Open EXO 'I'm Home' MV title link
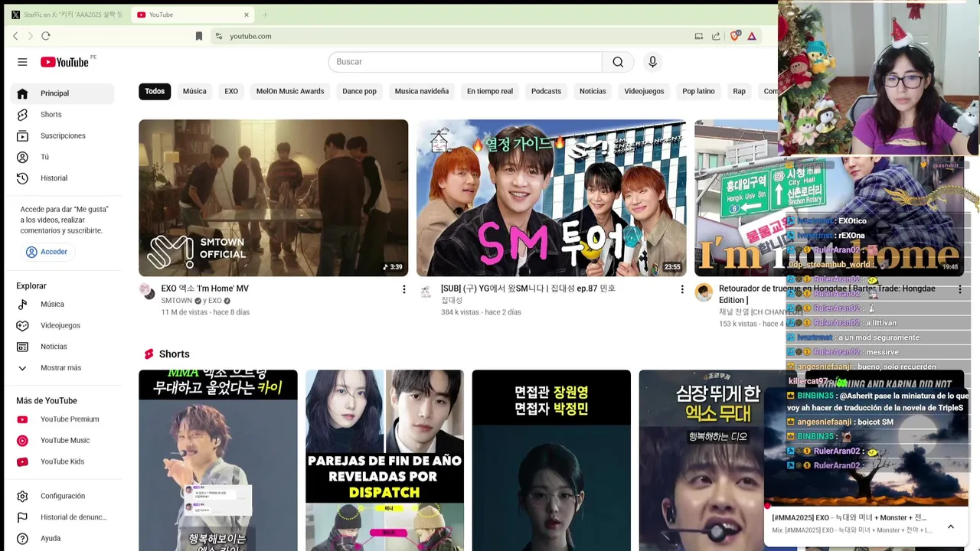The width and height of the screenshot is (980, 551). (204, 289)
